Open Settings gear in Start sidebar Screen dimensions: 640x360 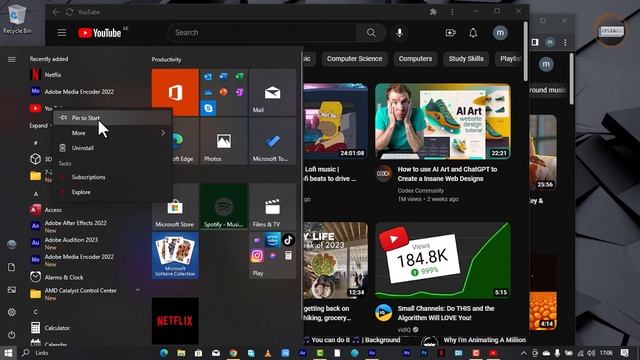click(x=12, y=312)
